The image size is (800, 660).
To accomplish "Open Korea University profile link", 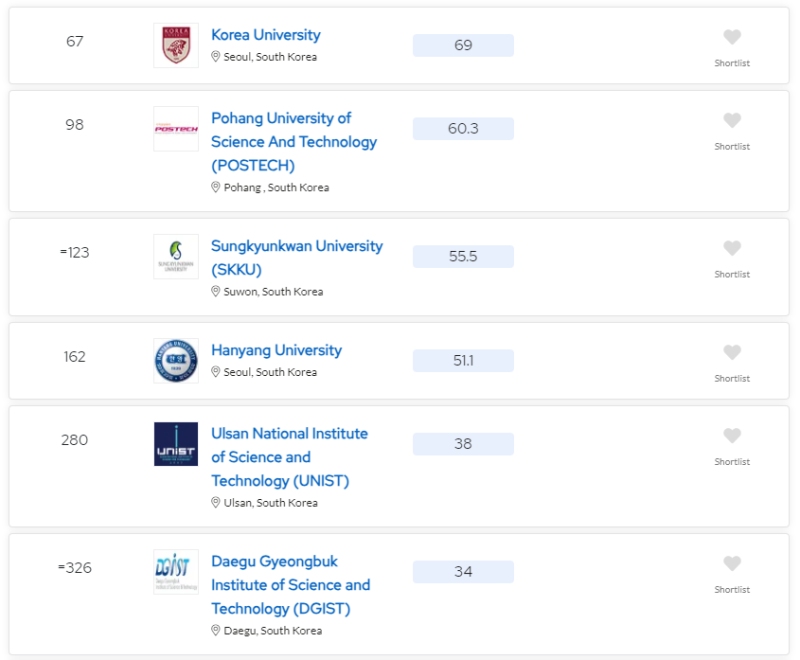I will (x=266, y=35).
